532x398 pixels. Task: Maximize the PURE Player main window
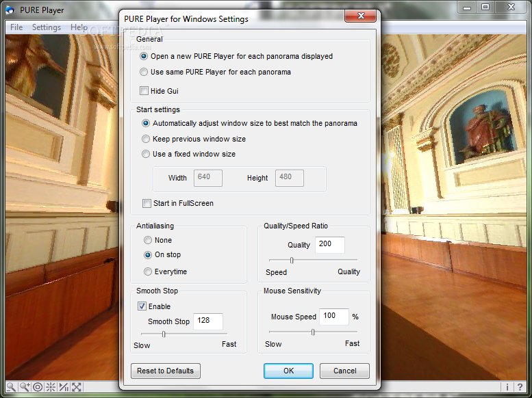[x=485, y=8]
